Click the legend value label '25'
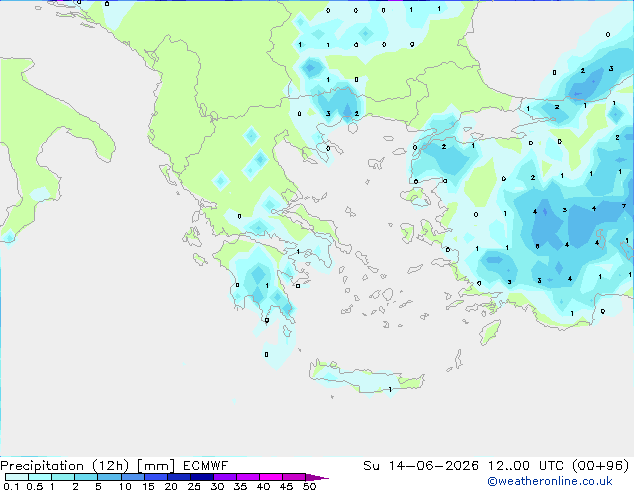This screenshot has height=490, width=634. click(194, 486)
